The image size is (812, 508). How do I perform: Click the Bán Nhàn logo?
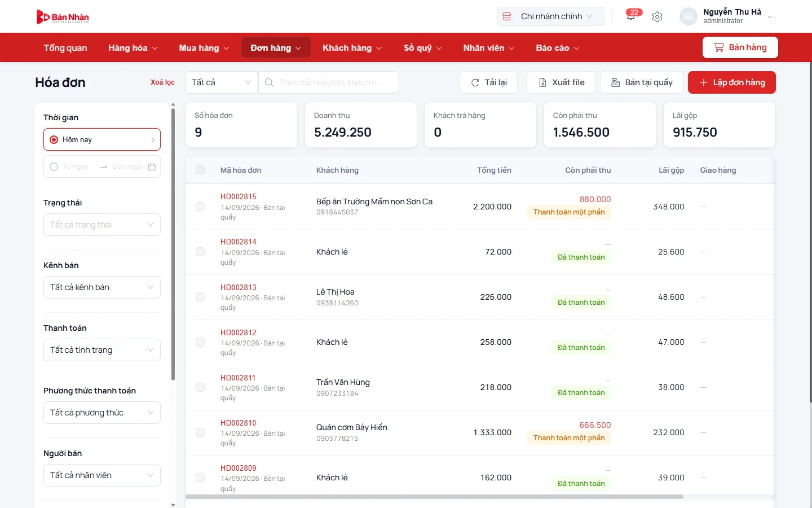63,17
